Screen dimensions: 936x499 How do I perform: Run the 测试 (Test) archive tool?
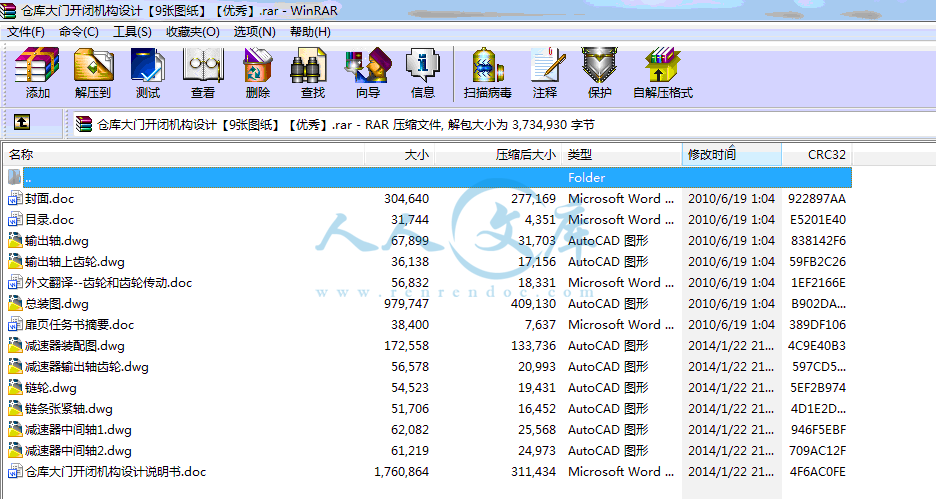point(147,73)
